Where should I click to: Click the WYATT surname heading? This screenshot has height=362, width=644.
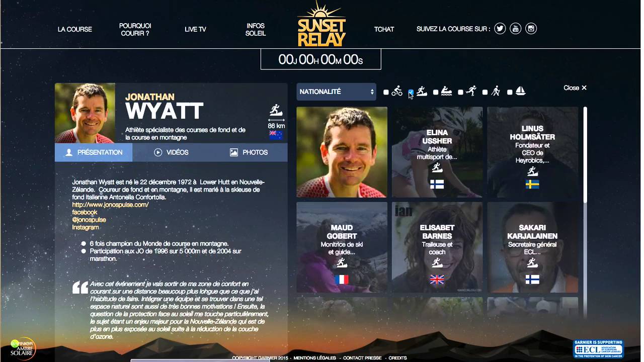coord(164,111)
